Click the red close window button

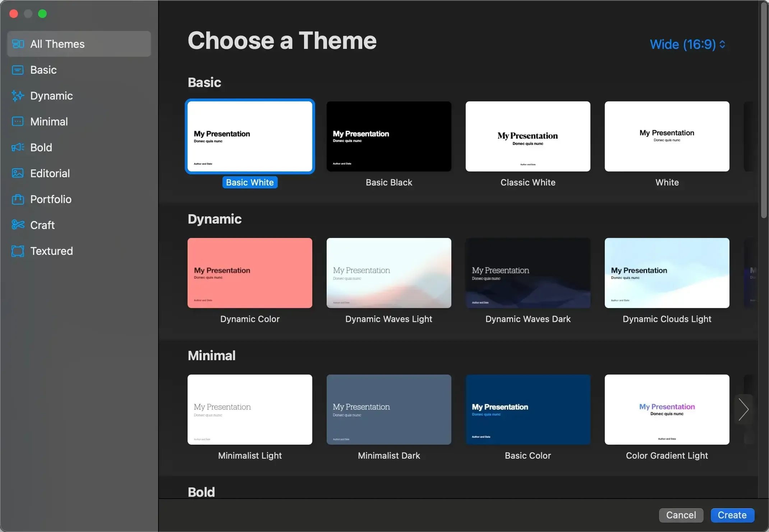pos(14,14)
